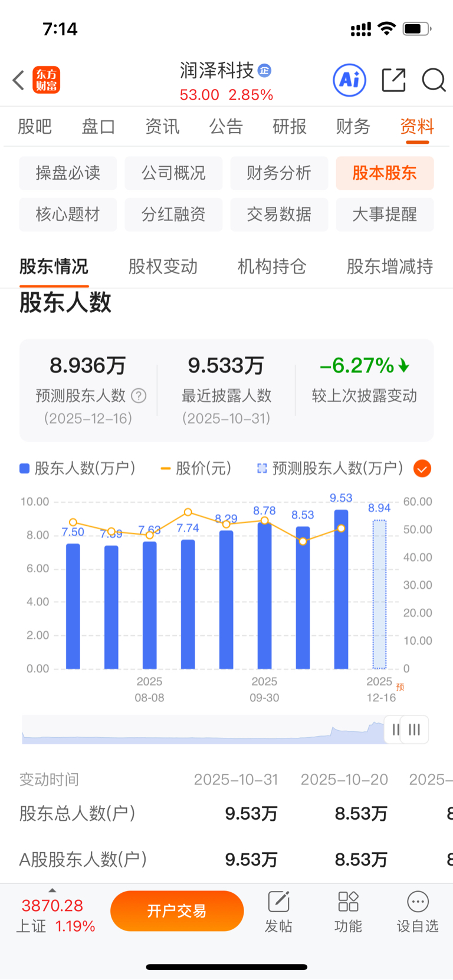Tap the -6.27% change value
The width and height of the screenshot is (453, 980).
pos(364,365)
